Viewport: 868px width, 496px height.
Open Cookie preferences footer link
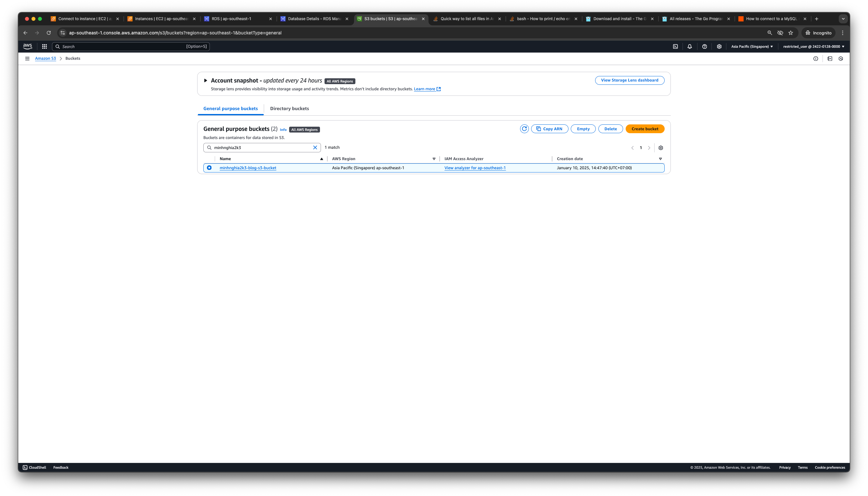click(x=830, y=467)
